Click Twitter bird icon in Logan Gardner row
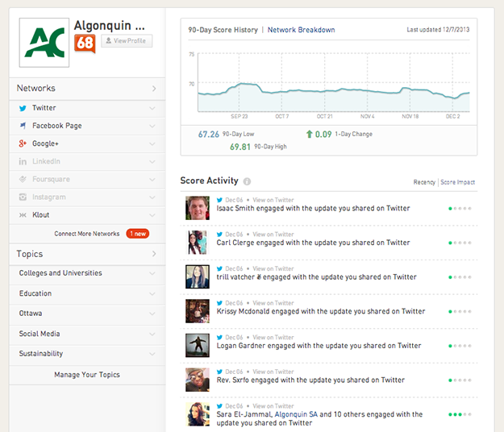 click(219, 337)
